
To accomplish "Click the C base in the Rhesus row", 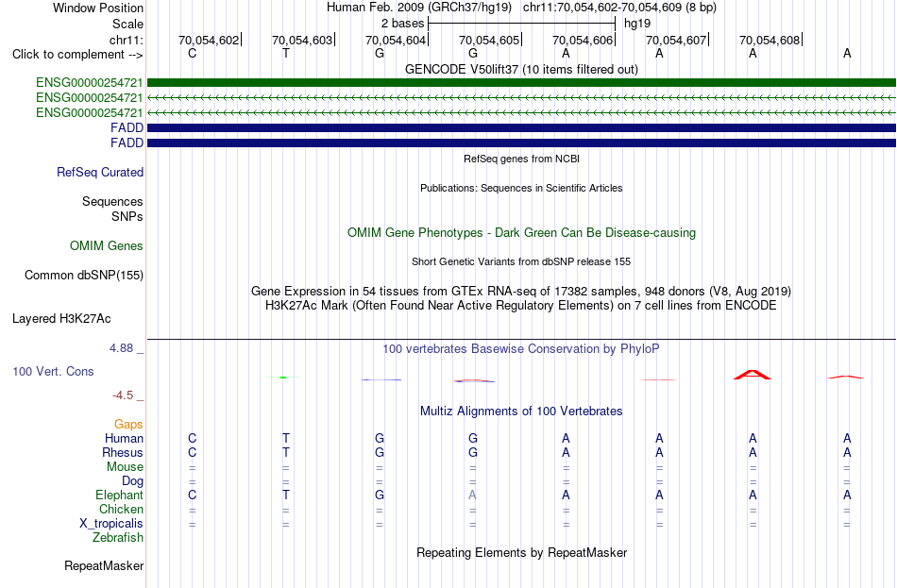I will click(x=193, y=452).
